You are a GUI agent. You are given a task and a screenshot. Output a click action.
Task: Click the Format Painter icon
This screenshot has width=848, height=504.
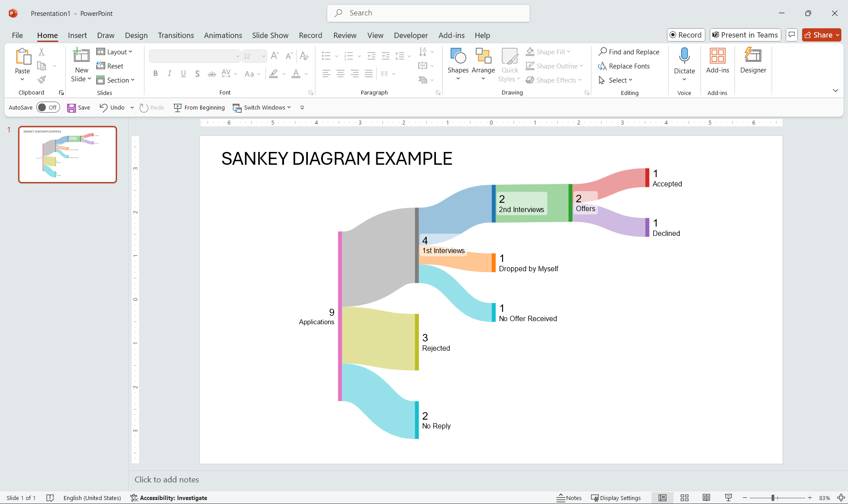click(42, 80)
